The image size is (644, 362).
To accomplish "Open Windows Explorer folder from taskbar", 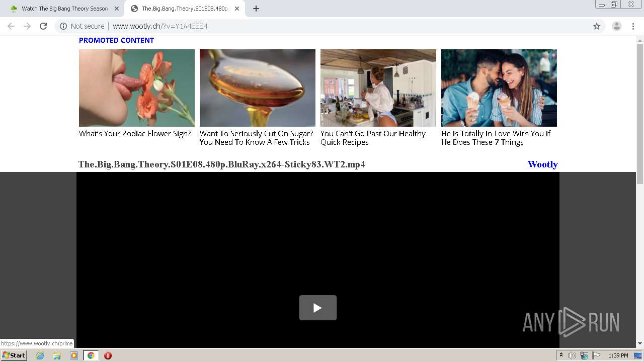I will point(57,355).
